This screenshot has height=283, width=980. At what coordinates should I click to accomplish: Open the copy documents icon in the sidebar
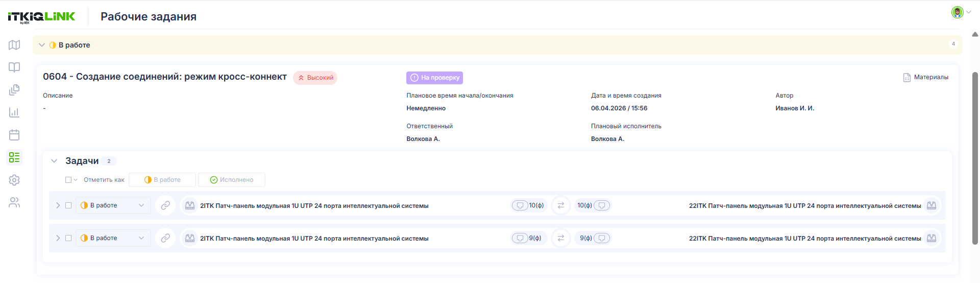(x=14, y=90)
